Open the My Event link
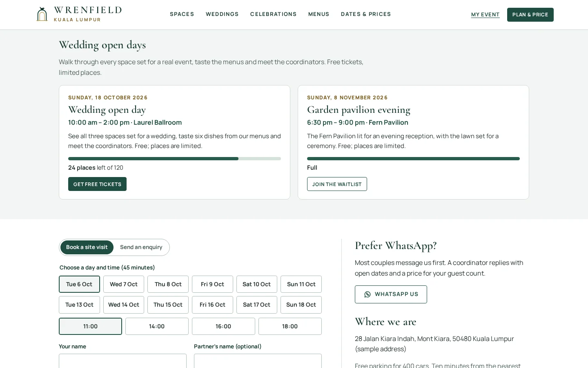The width and height of the screenshot is (588, 368). click(486, 15)
